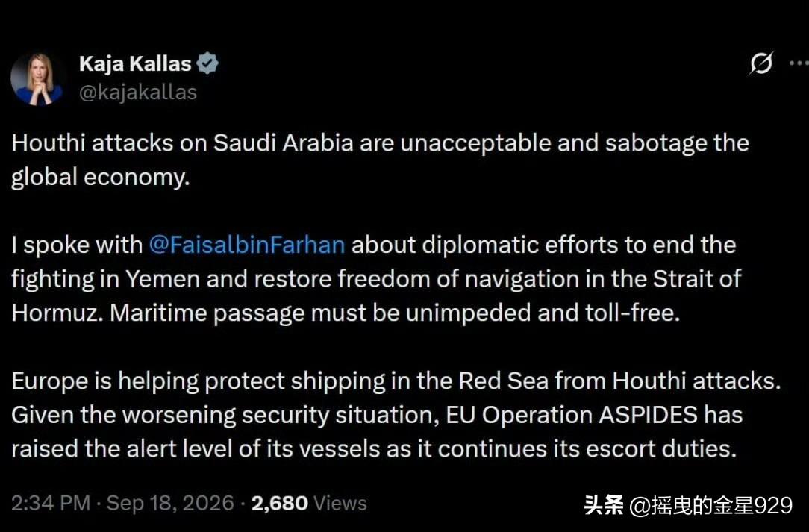809x532 pixels.
Task: Click the word ASPIDES in the post
Action: [x=648, y=415]
